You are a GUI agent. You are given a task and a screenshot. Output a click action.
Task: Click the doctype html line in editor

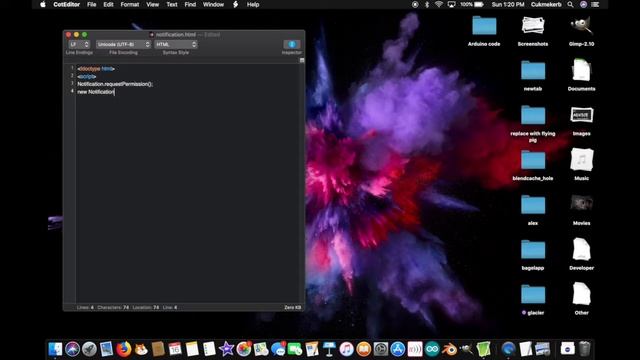click(96, 69)
